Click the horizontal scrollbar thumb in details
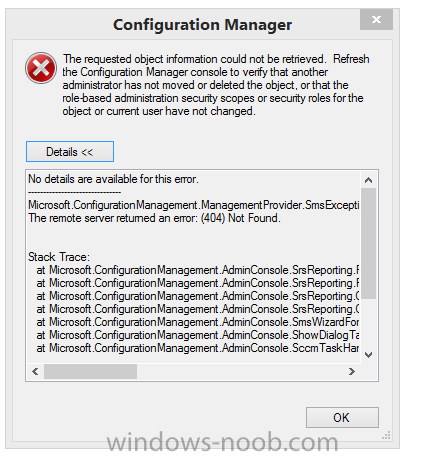The width and height of the screenshot is (445, 457). tap(90, 371)
